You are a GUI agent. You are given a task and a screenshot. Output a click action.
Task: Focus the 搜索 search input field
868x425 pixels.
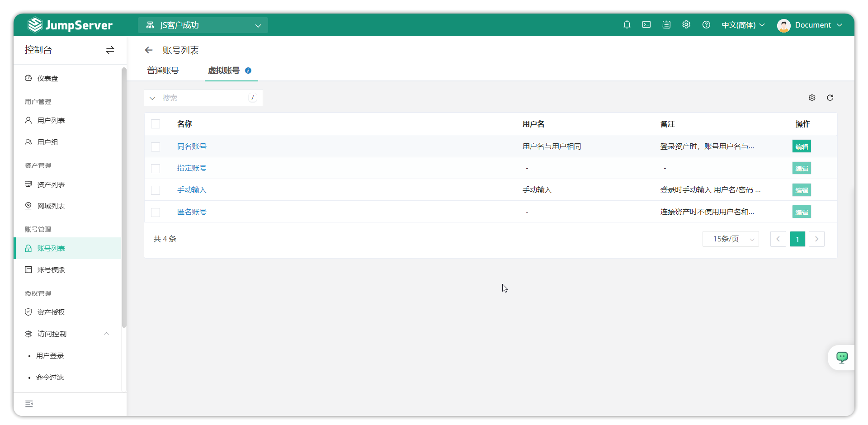[204, 98]
